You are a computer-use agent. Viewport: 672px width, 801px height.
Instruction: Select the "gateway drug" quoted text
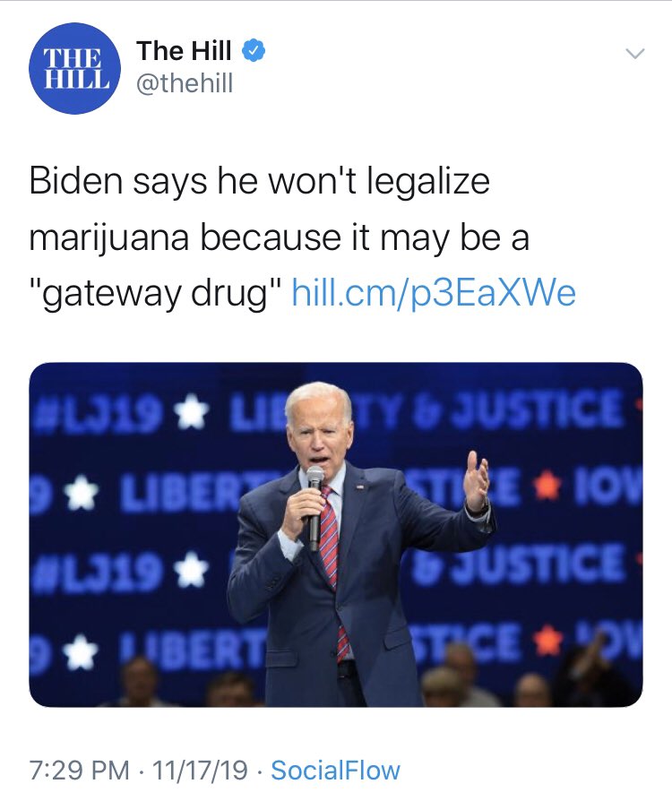coord(156,294)
